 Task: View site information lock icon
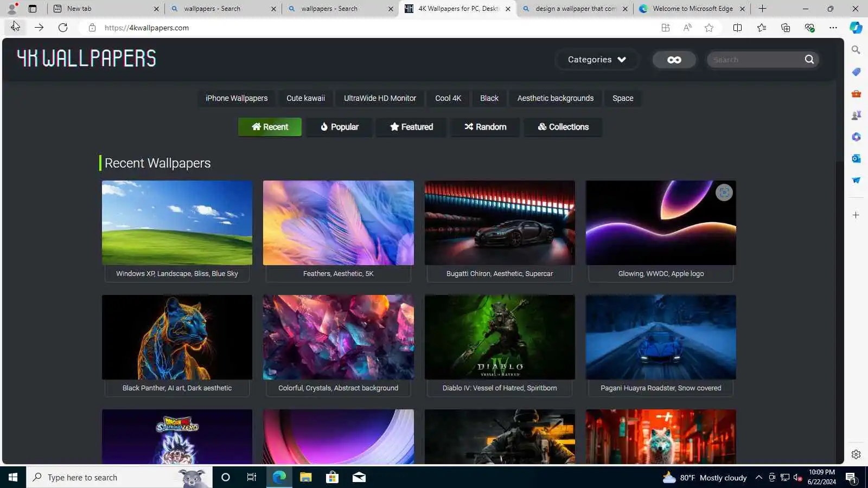pos(92,28)
